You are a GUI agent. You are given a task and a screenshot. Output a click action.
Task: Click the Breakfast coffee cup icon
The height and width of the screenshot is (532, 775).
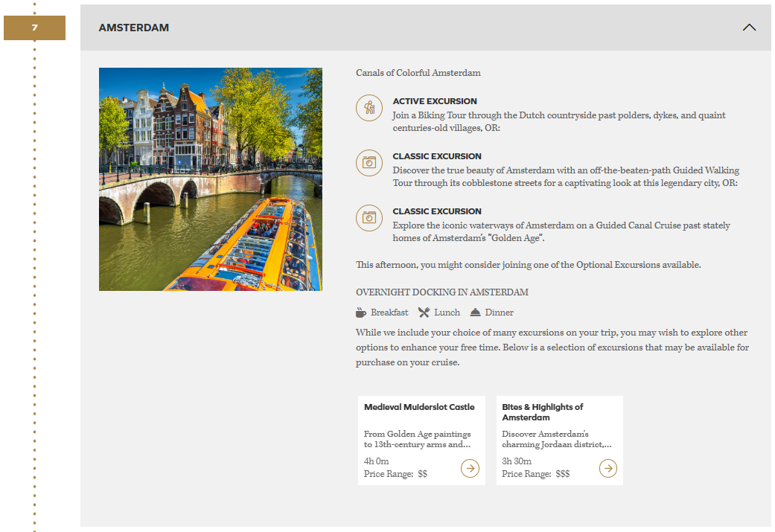(361, 313)
